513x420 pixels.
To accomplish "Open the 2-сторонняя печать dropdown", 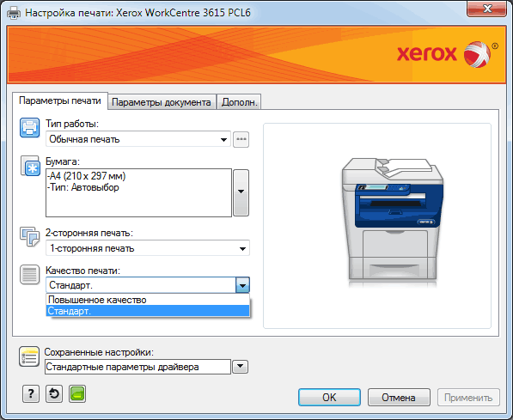I will (x=148, y=248).
